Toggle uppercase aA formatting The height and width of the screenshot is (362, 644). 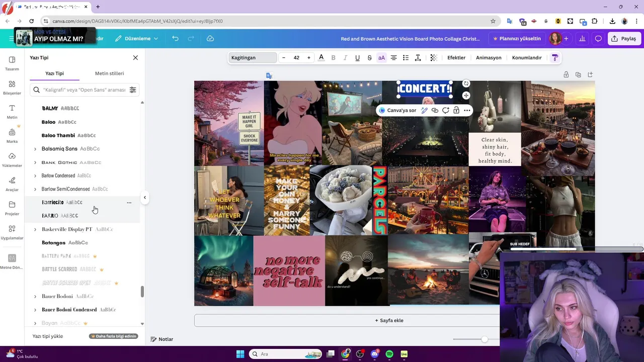click(x=381, y=58)
